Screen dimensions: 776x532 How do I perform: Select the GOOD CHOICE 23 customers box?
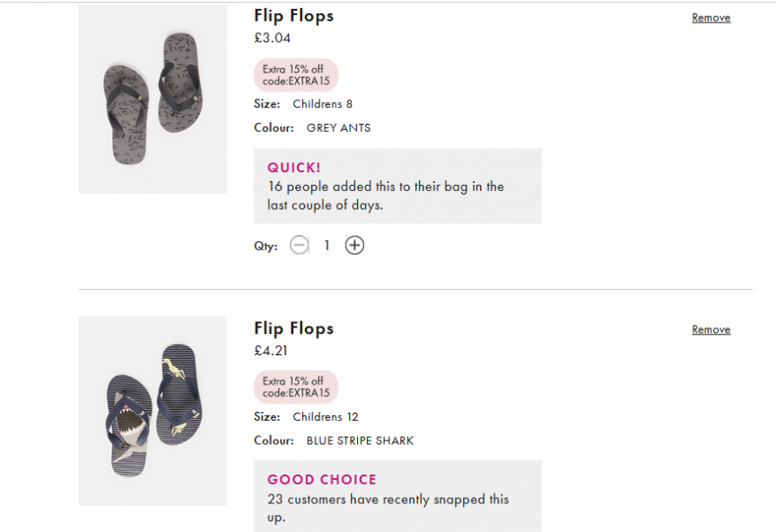[x=397, y=496]
